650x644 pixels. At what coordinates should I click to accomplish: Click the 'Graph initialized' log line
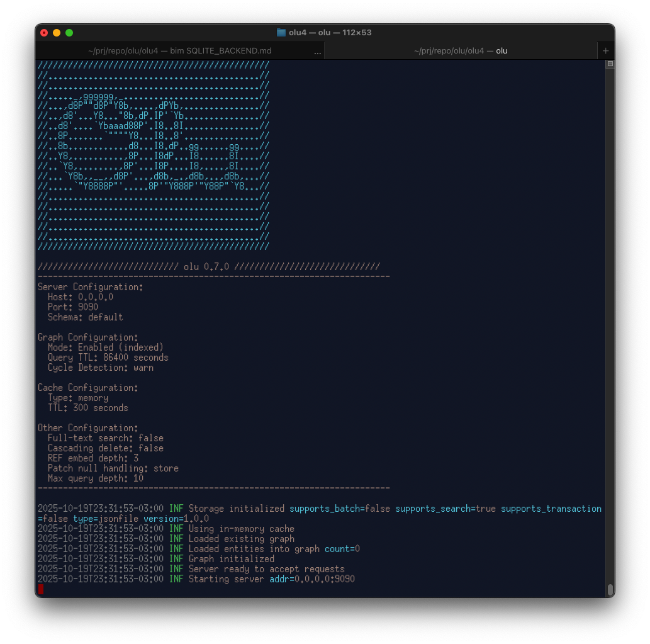[x=232, y=559]
